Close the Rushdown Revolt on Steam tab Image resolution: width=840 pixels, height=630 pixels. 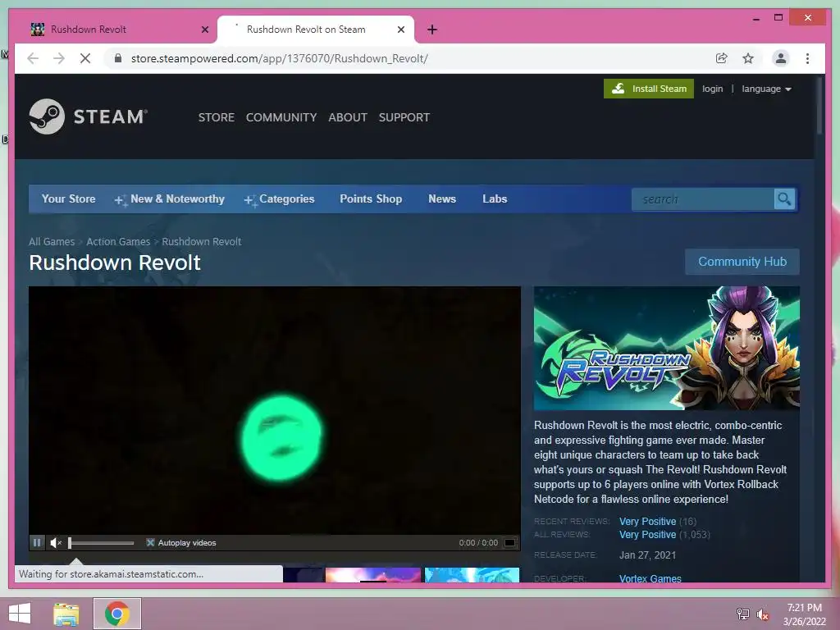point(400,30)
